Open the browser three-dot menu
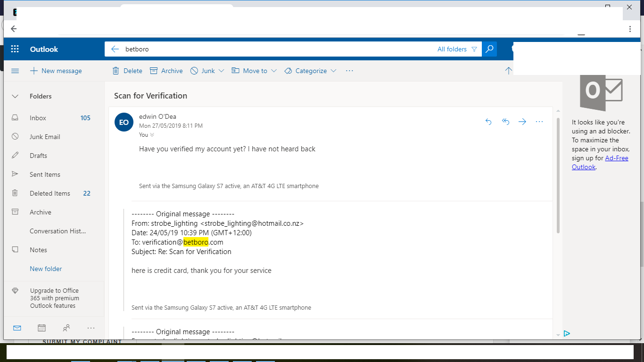 pos(630,29)
